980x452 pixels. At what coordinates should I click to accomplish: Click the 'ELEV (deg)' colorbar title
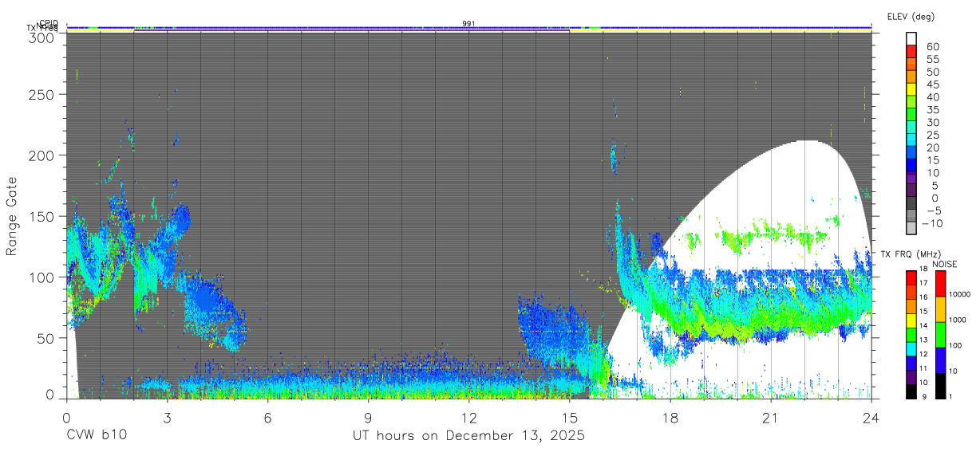pyautogui.click(x=911, y=17)
